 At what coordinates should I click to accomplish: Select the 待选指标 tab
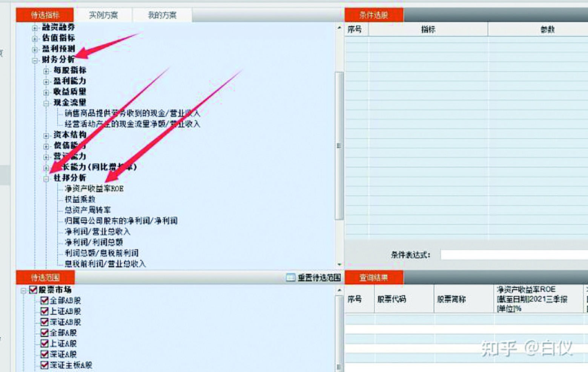point(45,15)
